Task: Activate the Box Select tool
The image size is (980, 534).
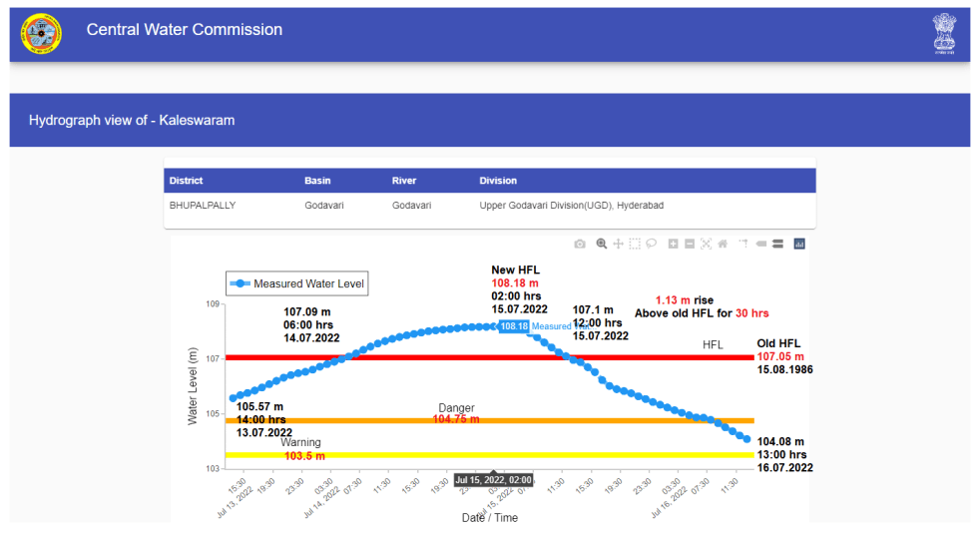Action: click(x=635, y=244)
